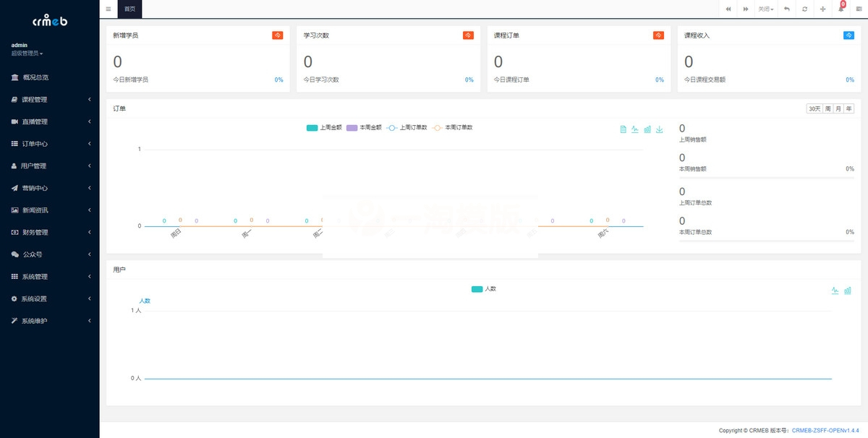Switch the order chart to bar chart view
868x438 pixels.
[x=647, y=129]
